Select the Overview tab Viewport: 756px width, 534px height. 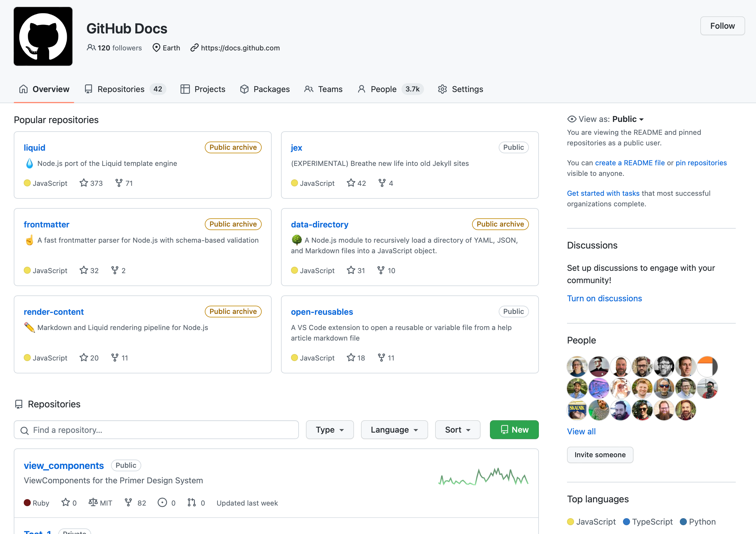[x=43, y=89]
